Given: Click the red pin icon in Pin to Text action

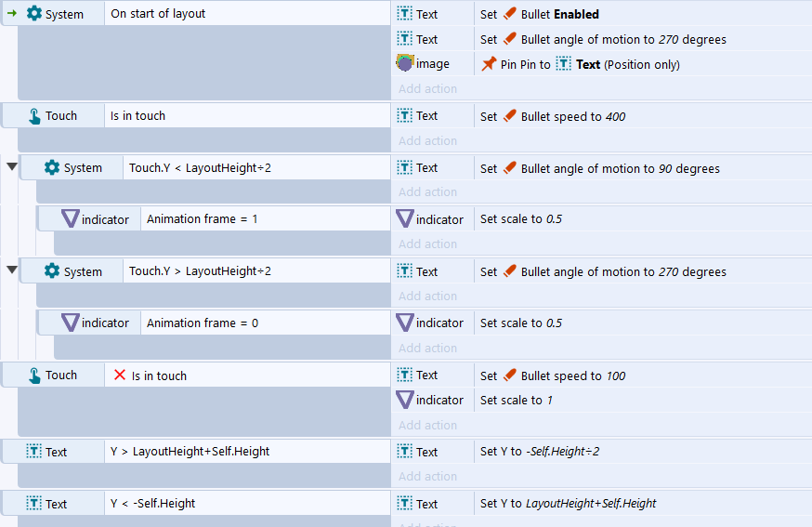Looking at the screenshot, I should tap(489, 64).
